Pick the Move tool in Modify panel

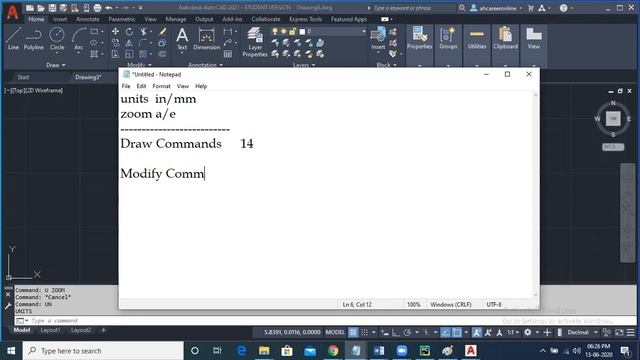point(116,31)
